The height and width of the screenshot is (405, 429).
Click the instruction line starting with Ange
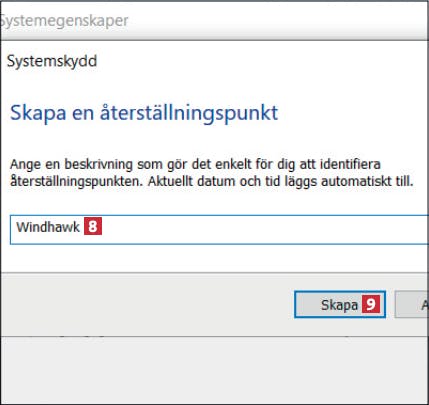click(195, 164)
